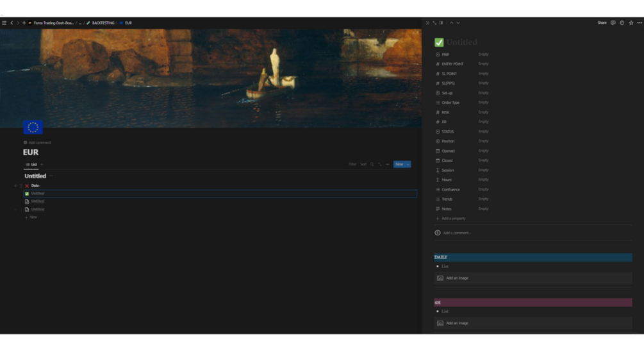Click the 4H heading block
Viewport: 644px width, 363px height.
tap(533, 303)
